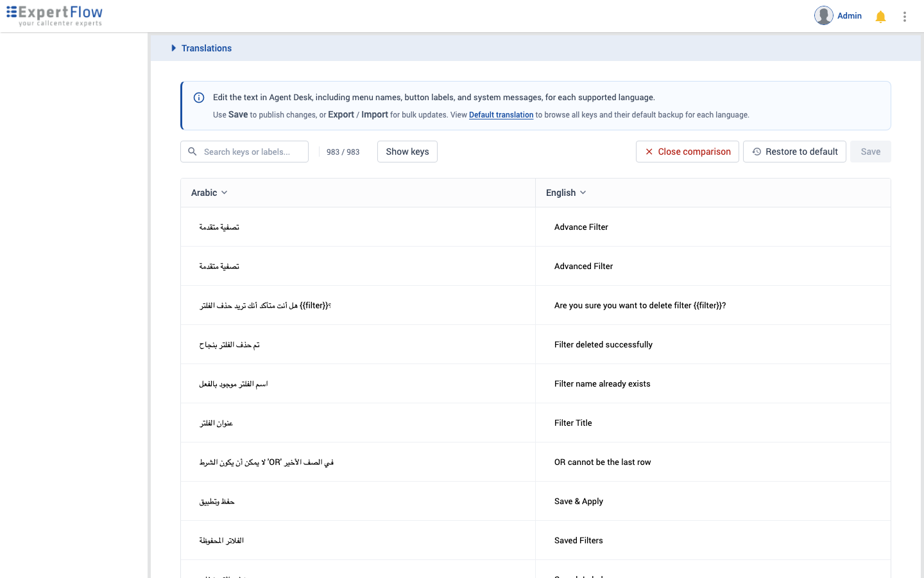Click the notification bell icon
Image resolution: width=924 pixels, height=578 pixels.
coord(880,17)
